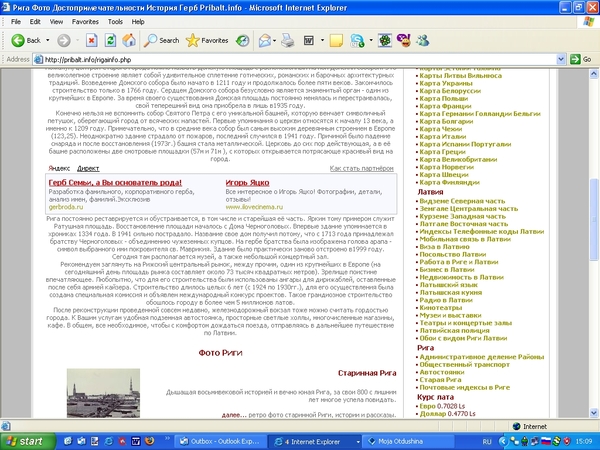Viewport: 600px width, 450px height.
Task: Open the Search pane
Action: 161,40
